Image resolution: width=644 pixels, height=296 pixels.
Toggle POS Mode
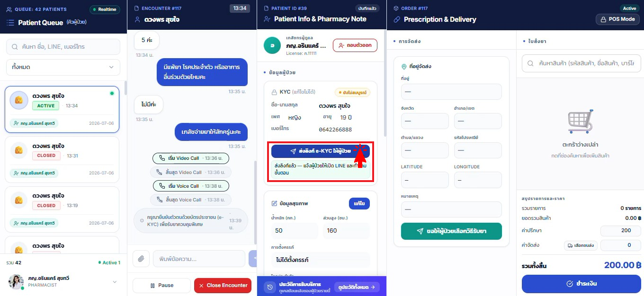[x=617, y=19]
